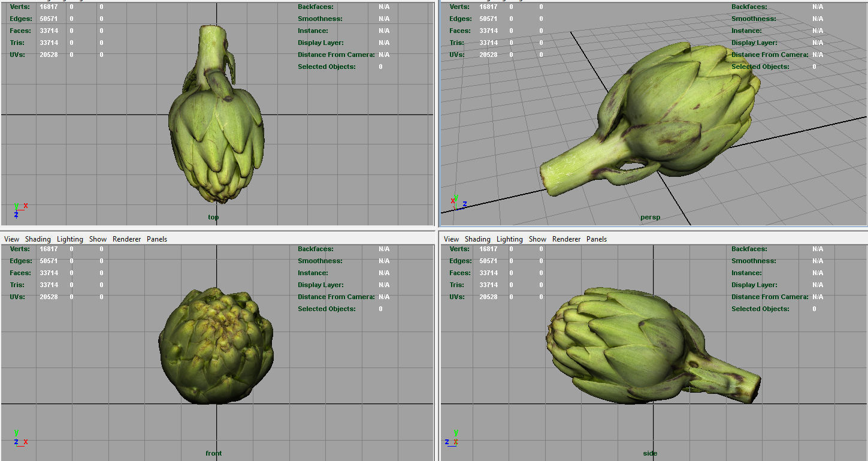The width and height of the screenshot is (868, 461).
Task: Click the 'persp' camera name label
Action: 650,217
